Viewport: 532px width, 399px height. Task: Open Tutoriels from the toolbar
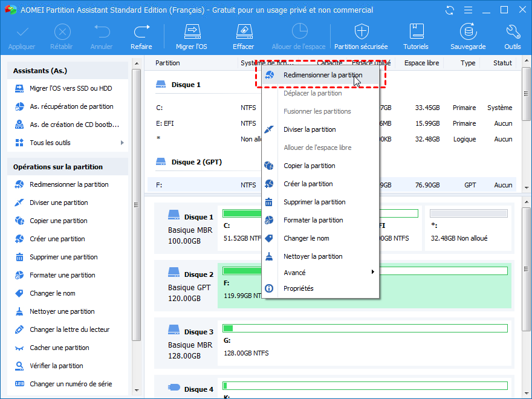[x=416, y=32]
